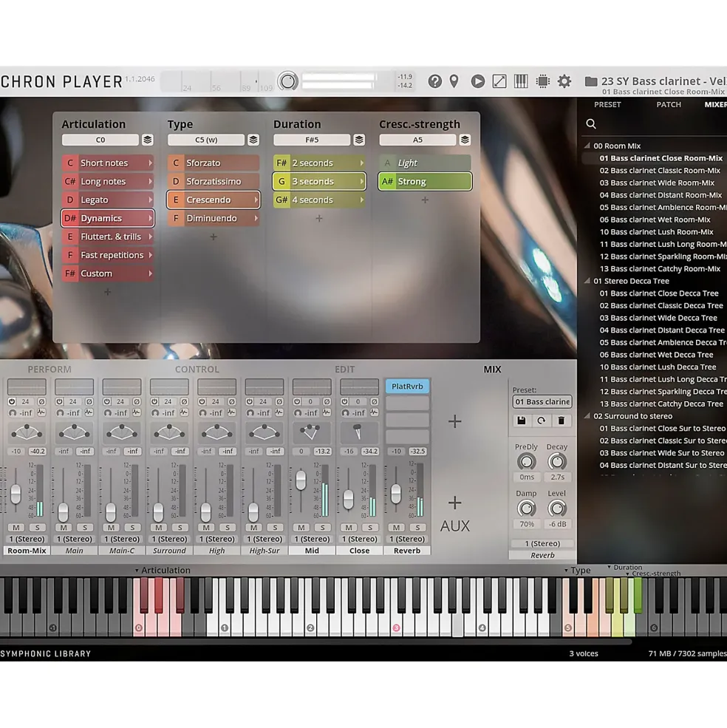
Task: Save the mixer preset with disk icon
Action: tap(522, 421)
